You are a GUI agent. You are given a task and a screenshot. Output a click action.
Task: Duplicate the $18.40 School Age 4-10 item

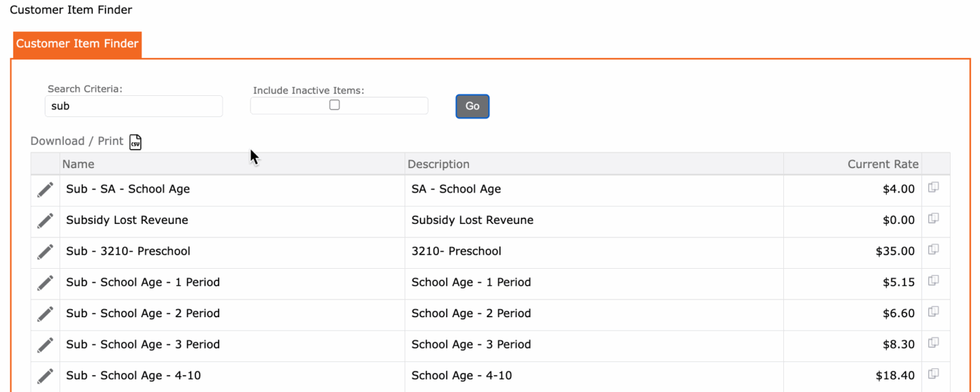tap(933, 374)
